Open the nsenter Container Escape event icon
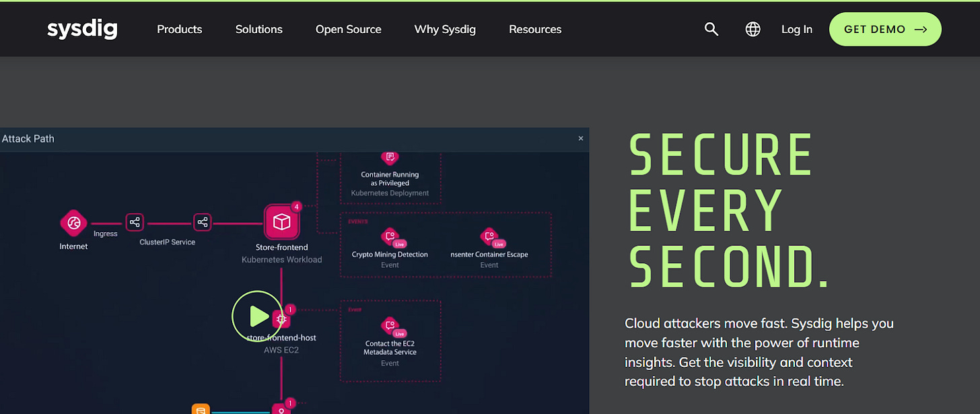This screenshot has height=414, width=980. click(489, 236)
